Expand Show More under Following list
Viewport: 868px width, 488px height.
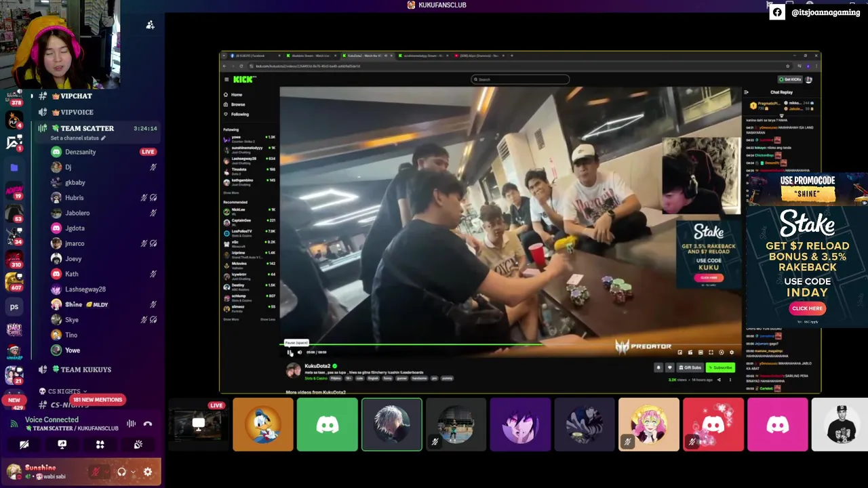point(231,192)
